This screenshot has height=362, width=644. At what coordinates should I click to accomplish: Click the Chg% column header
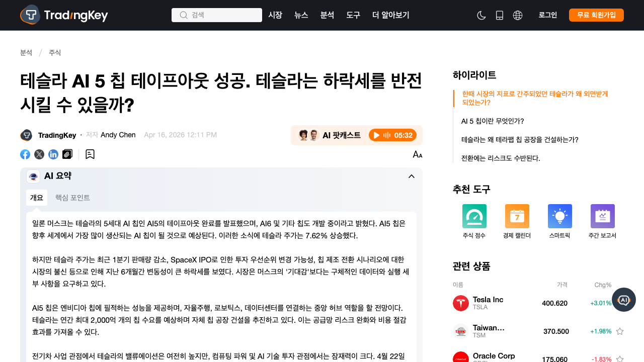click(x=603, y=285)
